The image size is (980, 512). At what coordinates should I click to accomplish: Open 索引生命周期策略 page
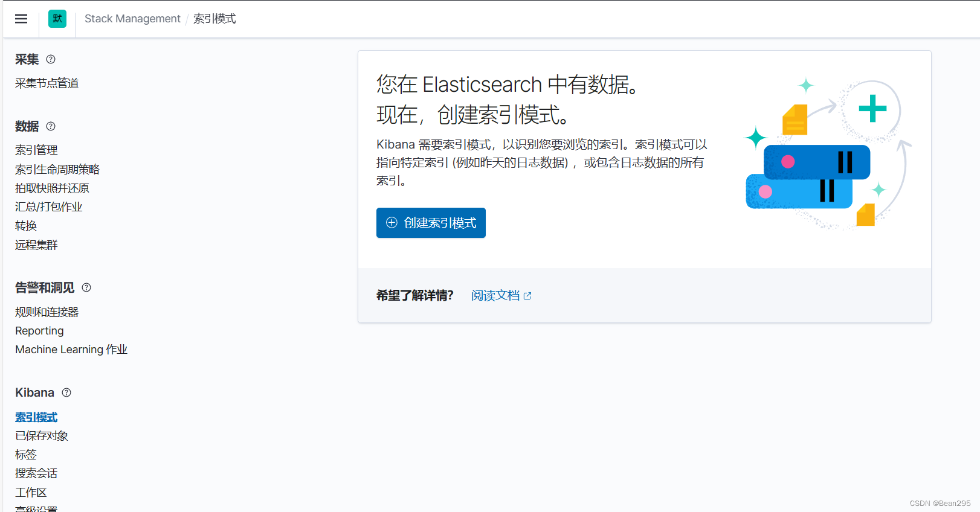pyautogui.click(x=57, y=169)
